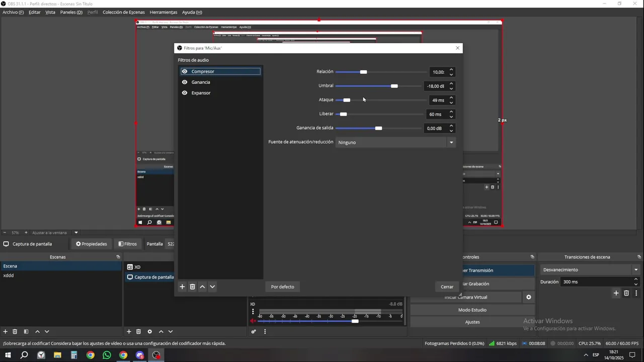Screen dimensions: 644x362
Task: Add a transition in Transiciones de escena
Action: pos(616,293)
